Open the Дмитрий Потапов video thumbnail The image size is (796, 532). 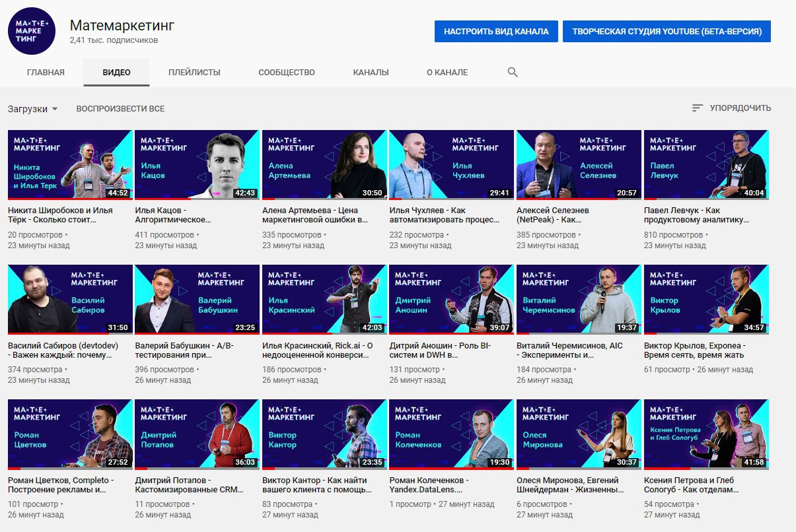(197, 434)
